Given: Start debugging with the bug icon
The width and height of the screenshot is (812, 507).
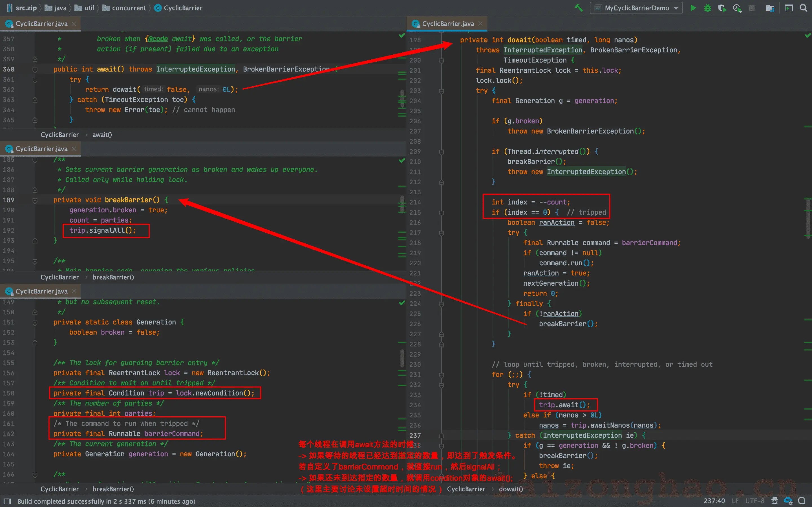Looking at the screenshot, I should 708,8.
